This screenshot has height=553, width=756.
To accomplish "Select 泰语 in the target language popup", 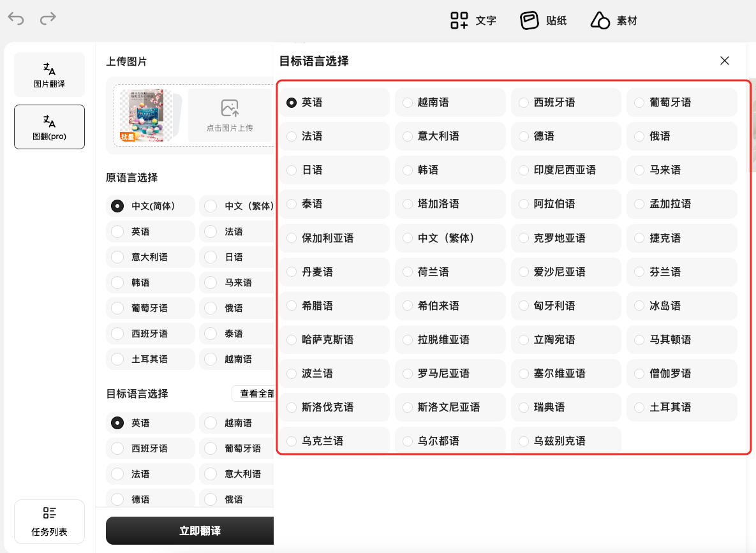I will pyautogui.click(x=334, y=203).
